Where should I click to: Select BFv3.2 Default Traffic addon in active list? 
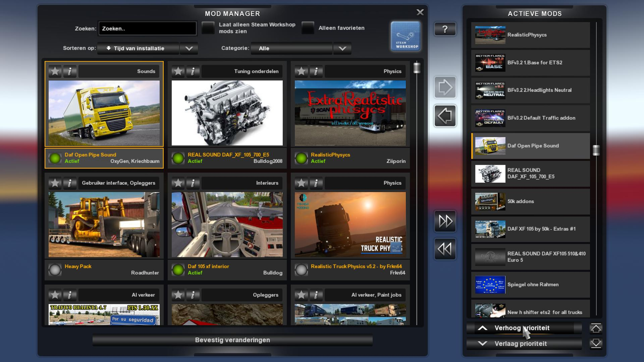click(530, 118)
